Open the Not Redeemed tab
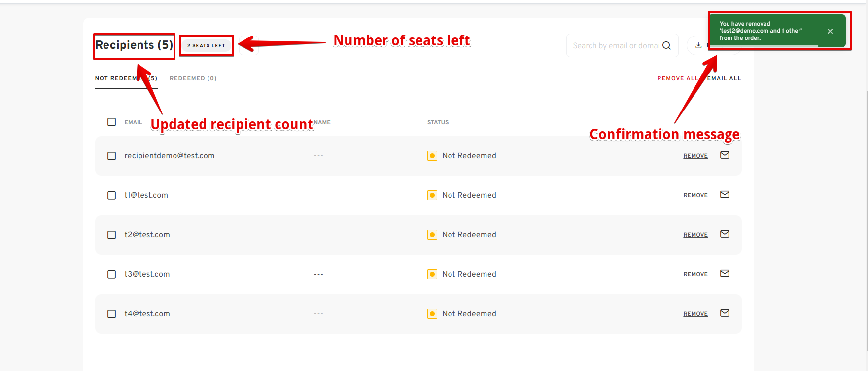868x371 pixels. [126, 78]
